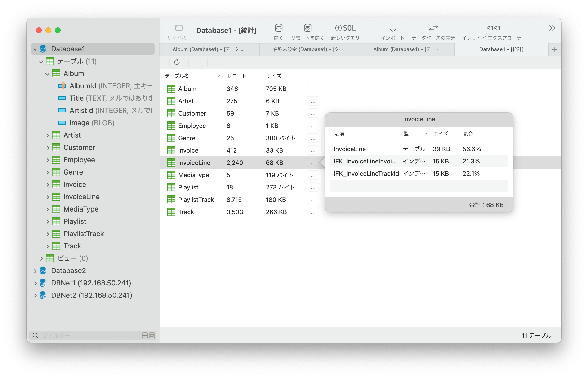The height and width of the screenshot is (378, 588).
Task: Open details for the Artist row ellipsis
Action: click(x=313, y=101)
